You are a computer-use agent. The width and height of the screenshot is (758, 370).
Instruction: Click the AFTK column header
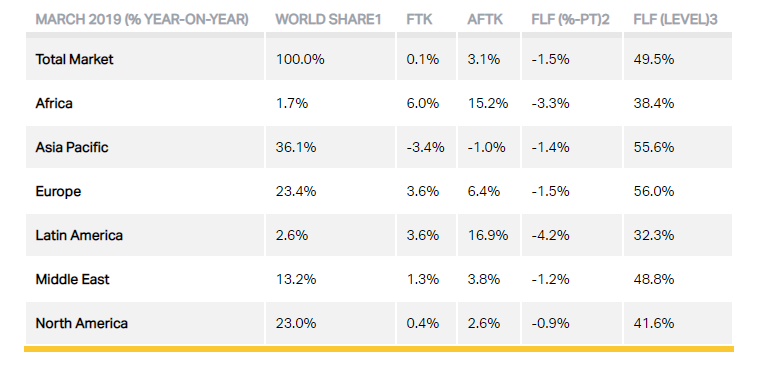tap(485, 20)
